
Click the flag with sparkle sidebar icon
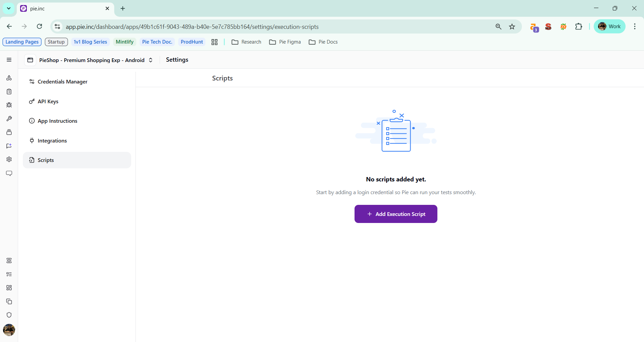9,146
